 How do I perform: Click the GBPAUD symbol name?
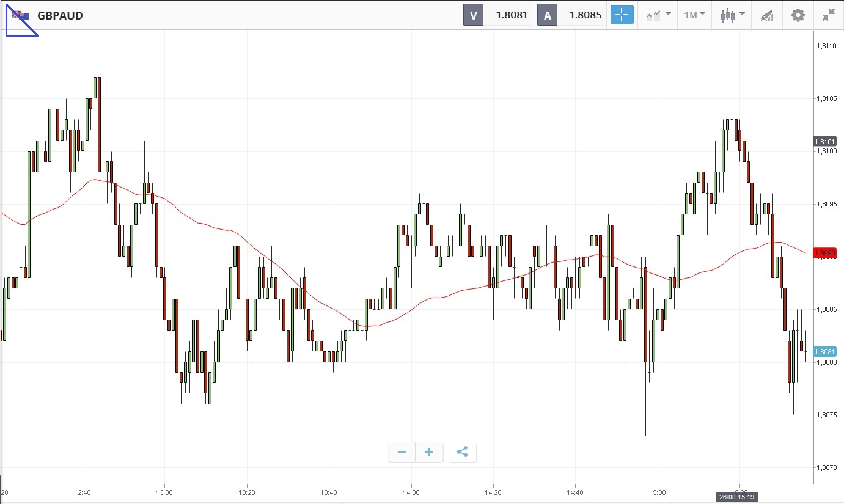click(60, 15)
